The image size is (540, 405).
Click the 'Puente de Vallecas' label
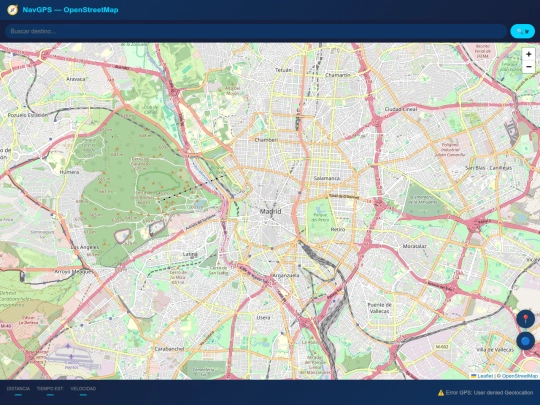pos(379,308)
